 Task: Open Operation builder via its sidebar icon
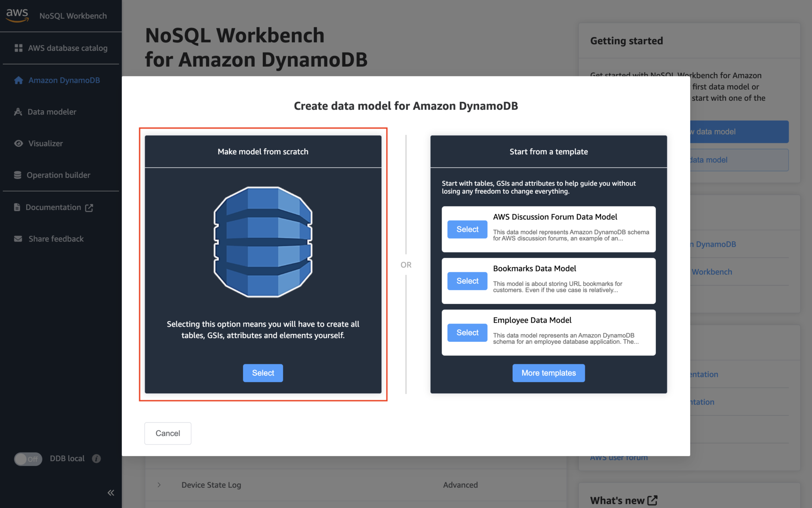point(17,175)
